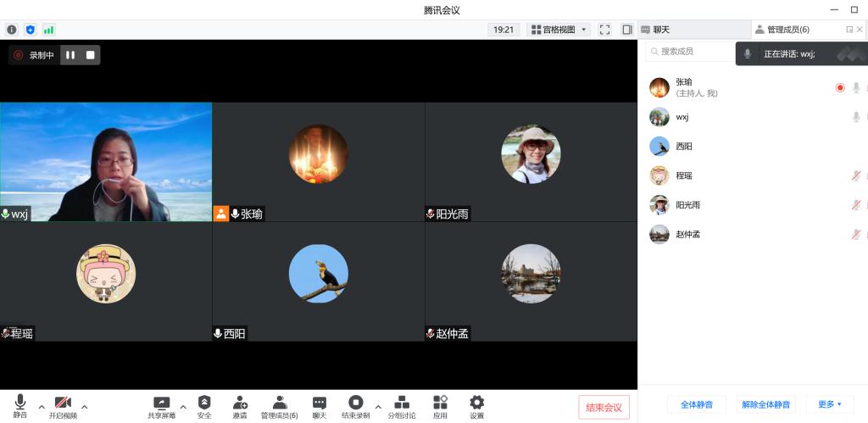Expand the audio options arrow beside 静音
This screenshot has height=423, width=868.
[42, 407]
